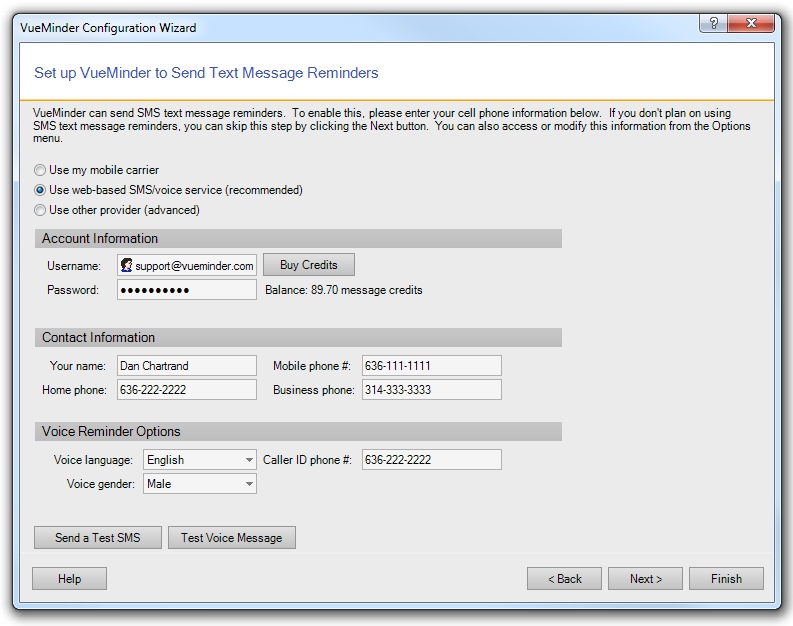
Task: Select the Home phone field
Action: (187, 390)
